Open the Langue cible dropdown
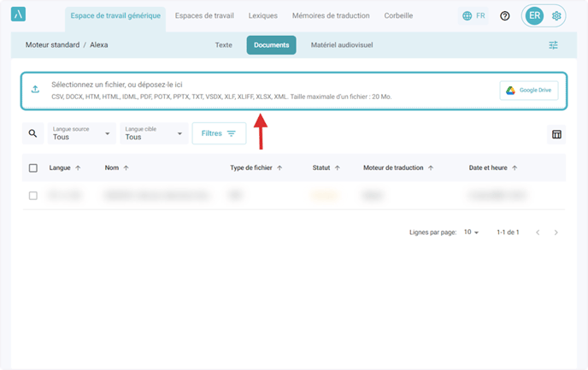588x370 pixels. pyautogui.click(x=156, y=133)
